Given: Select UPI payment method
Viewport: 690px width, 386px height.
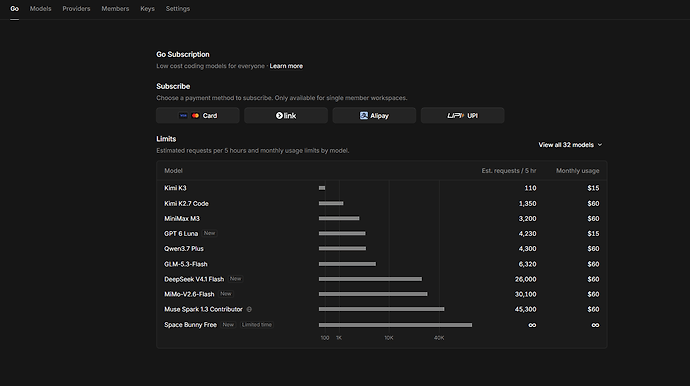Looking at the screenshot, I should pyautogui.click(x=462, y=115).
